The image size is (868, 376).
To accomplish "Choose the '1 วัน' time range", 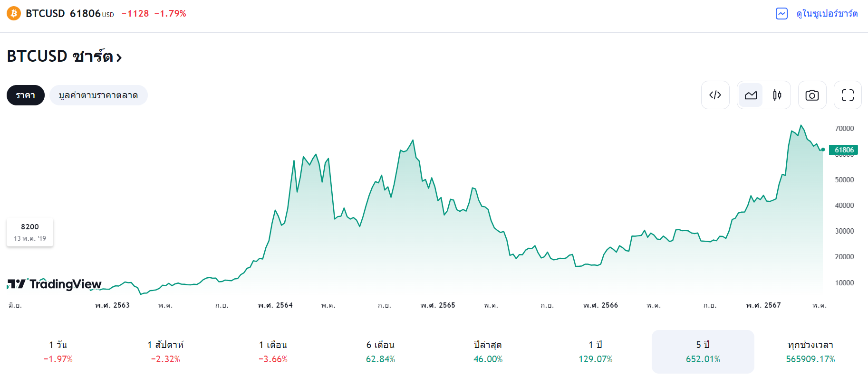I will click(58, 351).
